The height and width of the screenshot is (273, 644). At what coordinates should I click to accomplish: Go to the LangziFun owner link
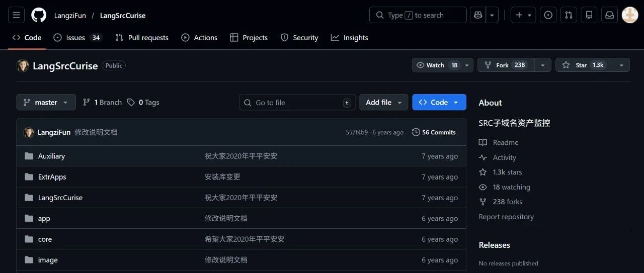pos(70,16)
